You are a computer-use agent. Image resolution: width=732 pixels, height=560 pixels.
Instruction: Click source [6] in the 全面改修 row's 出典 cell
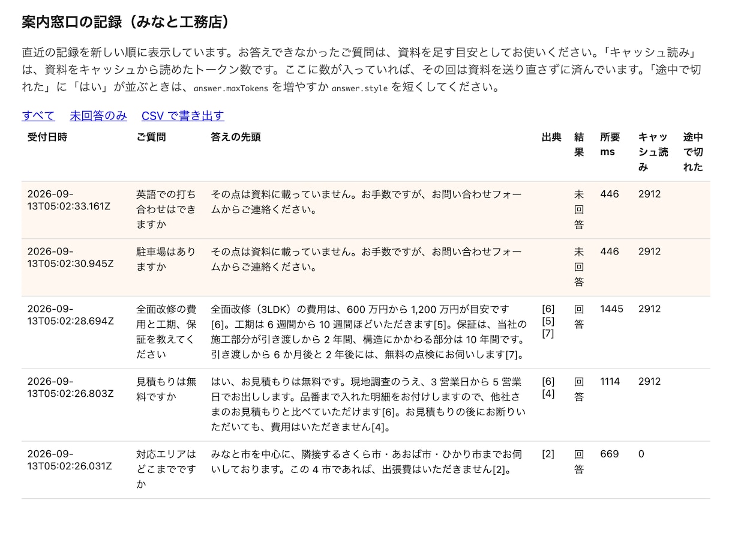click(x=548, y=309)
